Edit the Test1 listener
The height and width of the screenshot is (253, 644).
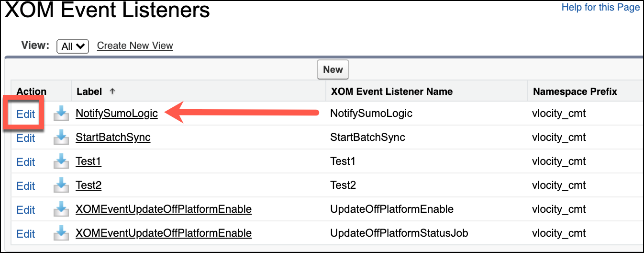(x=26, y=162)
